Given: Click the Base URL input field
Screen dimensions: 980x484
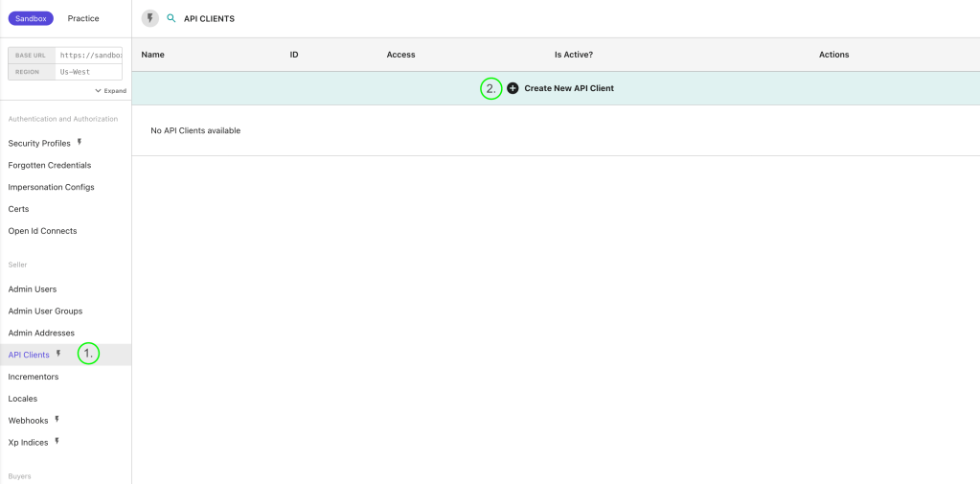Looking at the screenshot, I should tap(88, 56).
